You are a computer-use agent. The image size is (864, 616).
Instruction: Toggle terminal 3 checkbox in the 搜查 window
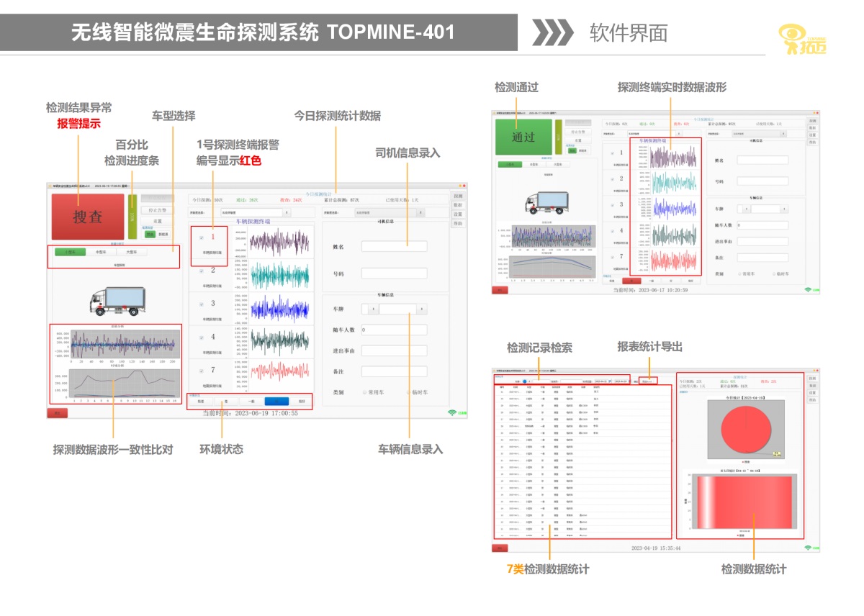(x=202, y=304)
